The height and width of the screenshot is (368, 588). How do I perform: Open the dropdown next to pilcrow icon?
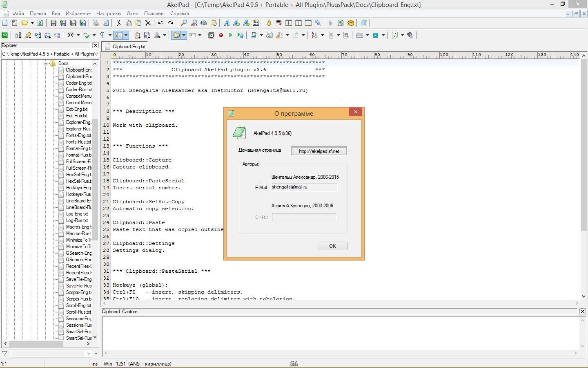click(110, 35)
